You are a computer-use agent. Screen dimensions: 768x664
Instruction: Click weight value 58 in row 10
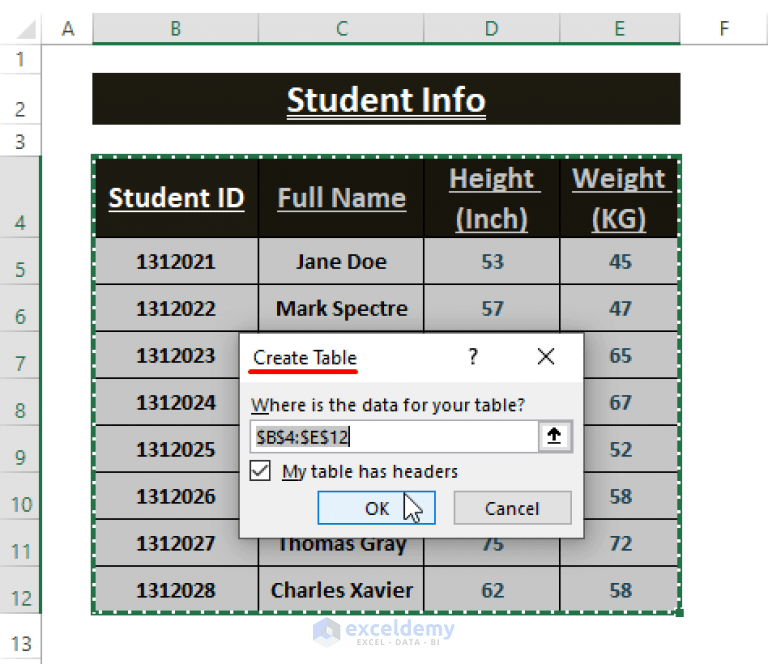click(x=631, y=497)
